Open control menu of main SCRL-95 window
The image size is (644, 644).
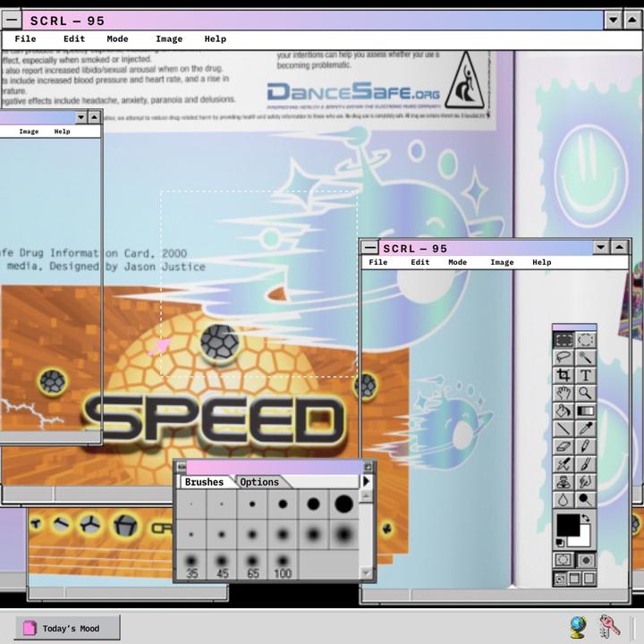tap(13, 20)
